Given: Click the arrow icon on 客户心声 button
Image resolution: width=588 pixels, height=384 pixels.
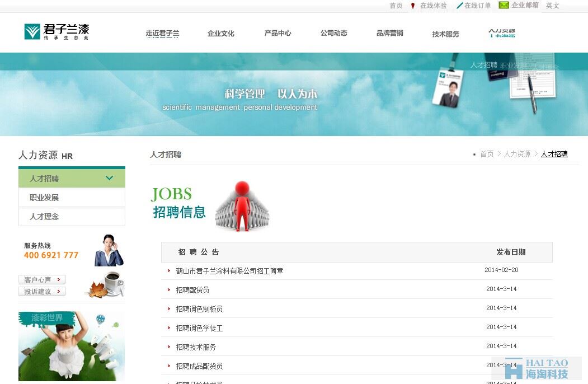Looking at the screenshot, I should pos(59,280).
